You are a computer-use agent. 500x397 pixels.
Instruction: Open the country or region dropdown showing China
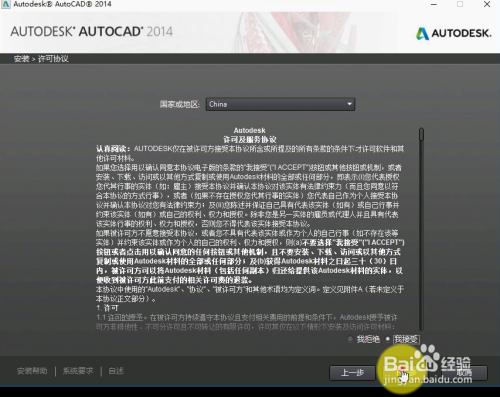click(280, 104)
